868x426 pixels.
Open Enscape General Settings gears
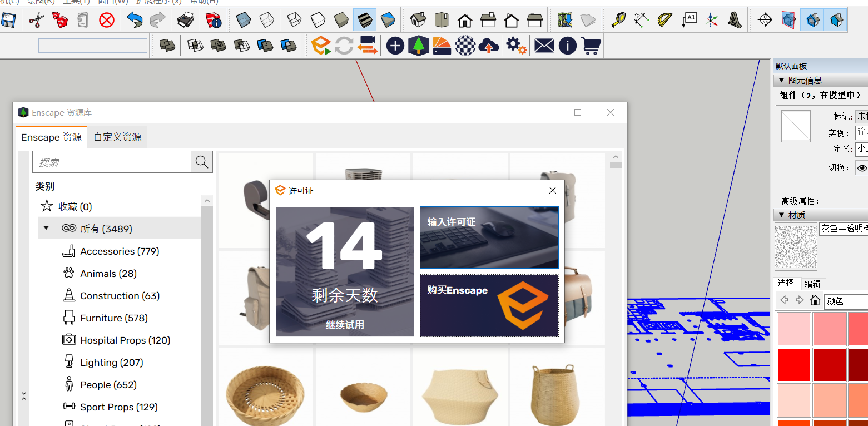click(x=516, y=46)
